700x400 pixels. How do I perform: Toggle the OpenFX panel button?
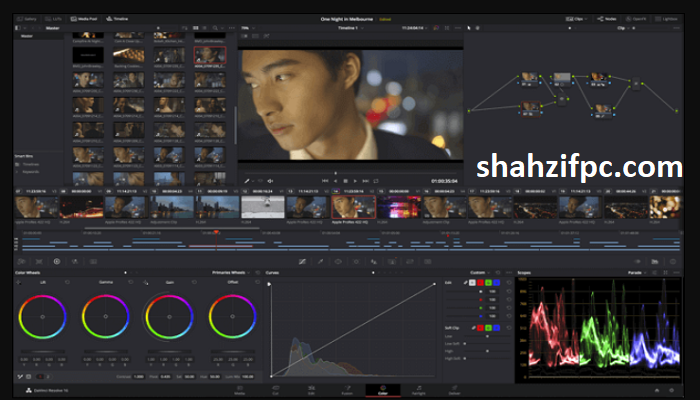(636, 19)
